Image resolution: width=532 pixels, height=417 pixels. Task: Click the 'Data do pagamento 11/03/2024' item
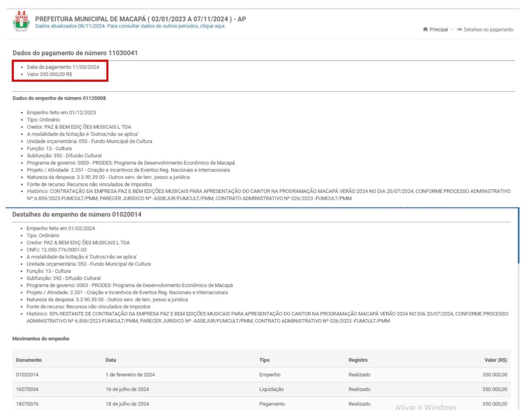(63, 67)
